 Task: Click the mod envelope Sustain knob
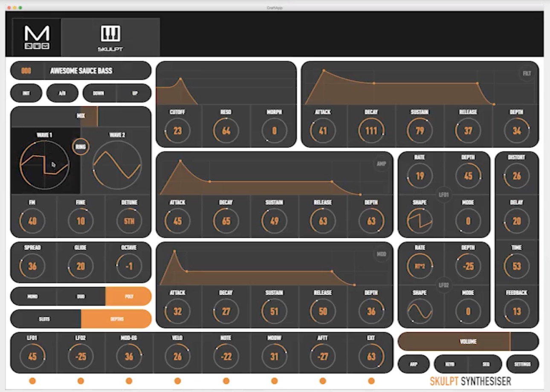(274, 311)
